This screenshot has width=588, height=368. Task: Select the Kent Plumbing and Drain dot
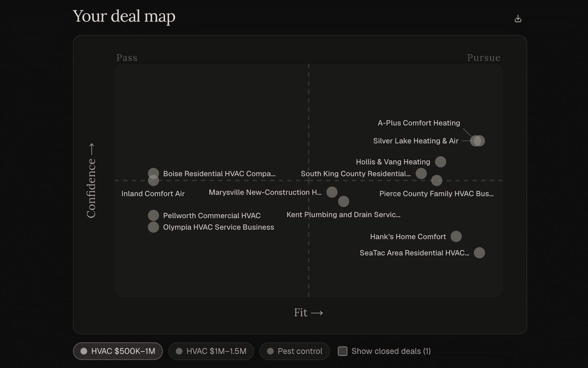point(344,201)
